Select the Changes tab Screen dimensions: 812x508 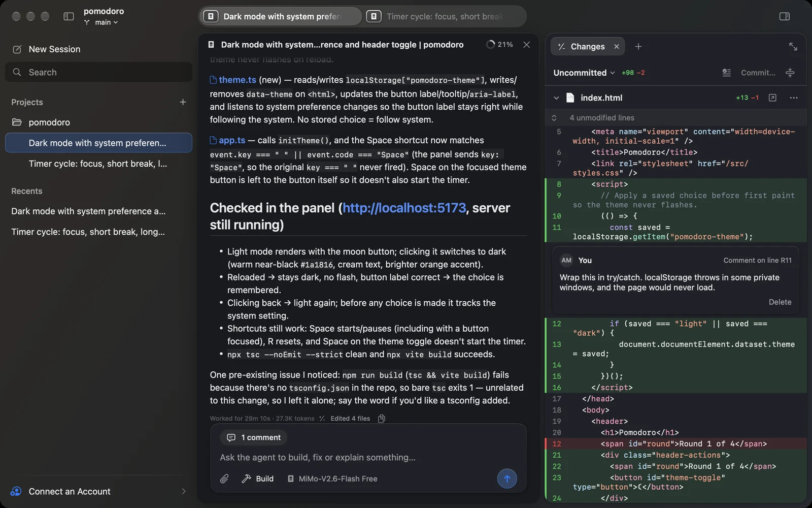click(588, 46)
